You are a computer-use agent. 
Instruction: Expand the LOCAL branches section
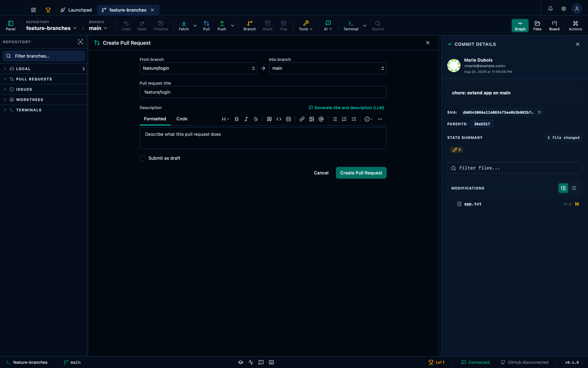(44, 69)
